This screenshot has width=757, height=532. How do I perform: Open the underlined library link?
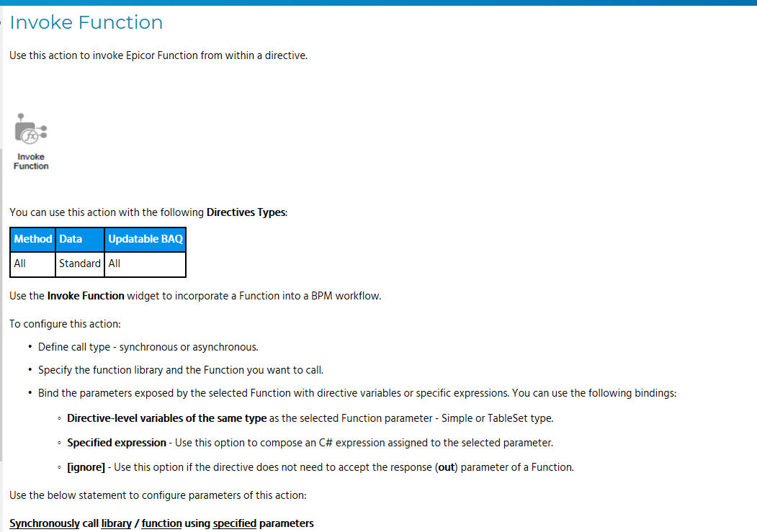pos(116,523)
